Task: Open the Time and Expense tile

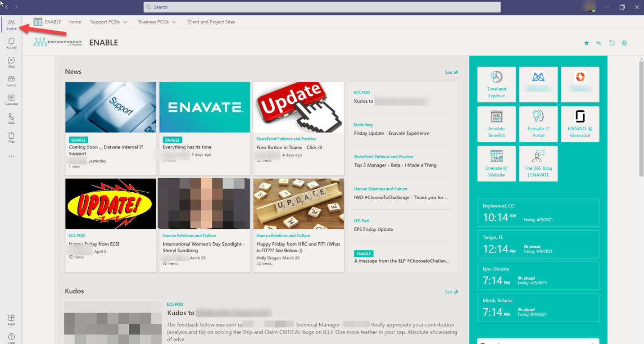Action: 496,84
